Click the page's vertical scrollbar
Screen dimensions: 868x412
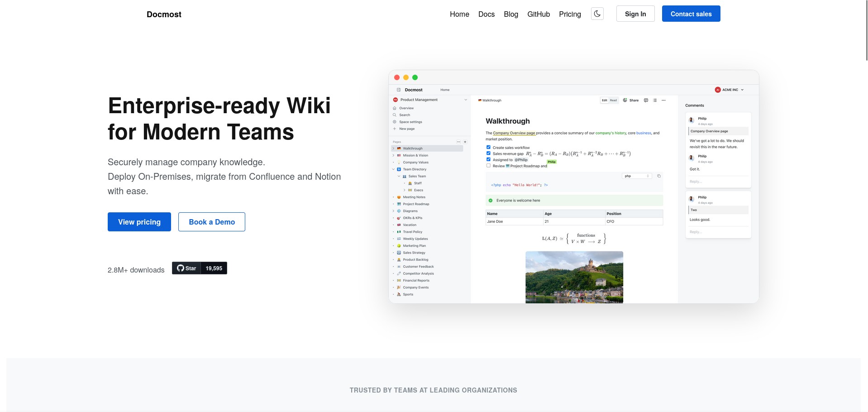tap(866, 32)
